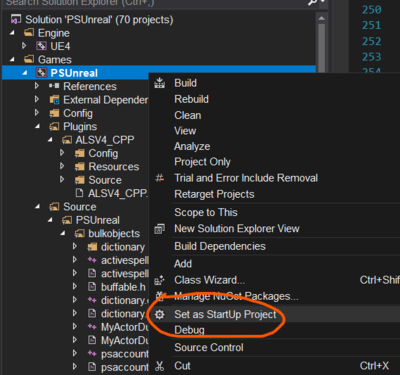Viewport: 400px width, 375px height.
Task: Click the Build icon in the context menu
Action: [x=159, y=83]
